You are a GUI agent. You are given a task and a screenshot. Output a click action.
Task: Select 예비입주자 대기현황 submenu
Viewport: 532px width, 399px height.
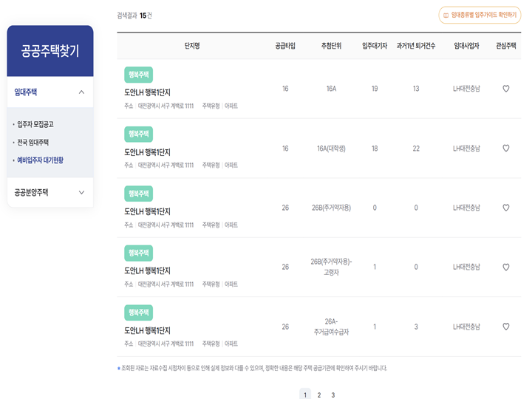pos(40,160)
